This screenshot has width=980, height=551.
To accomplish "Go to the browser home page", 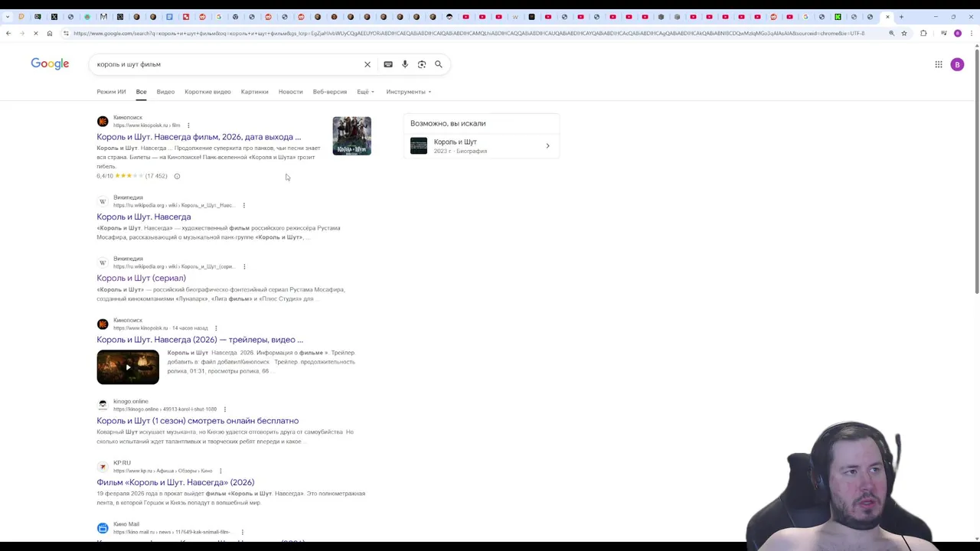I will coord(50,33).
